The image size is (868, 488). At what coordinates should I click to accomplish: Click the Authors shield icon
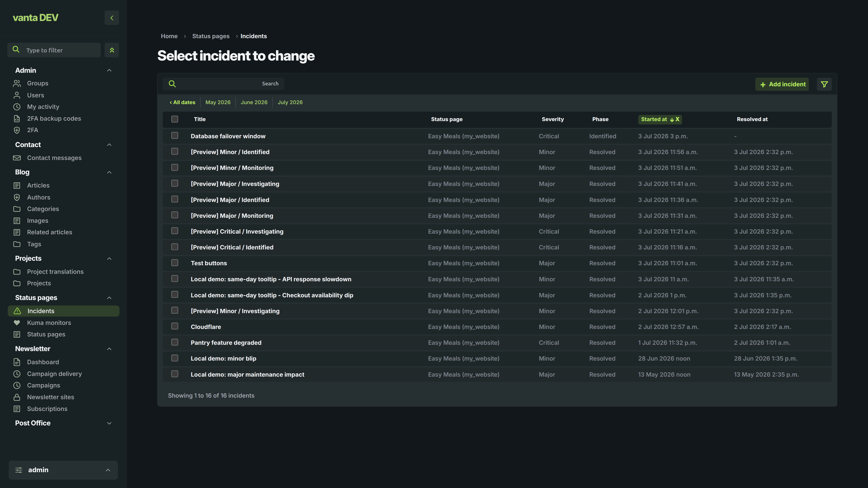click(17, 197)
